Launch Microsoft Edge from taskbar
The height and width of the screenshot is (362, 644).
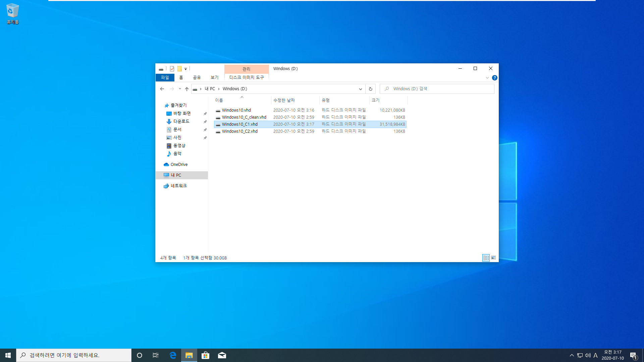173,355
